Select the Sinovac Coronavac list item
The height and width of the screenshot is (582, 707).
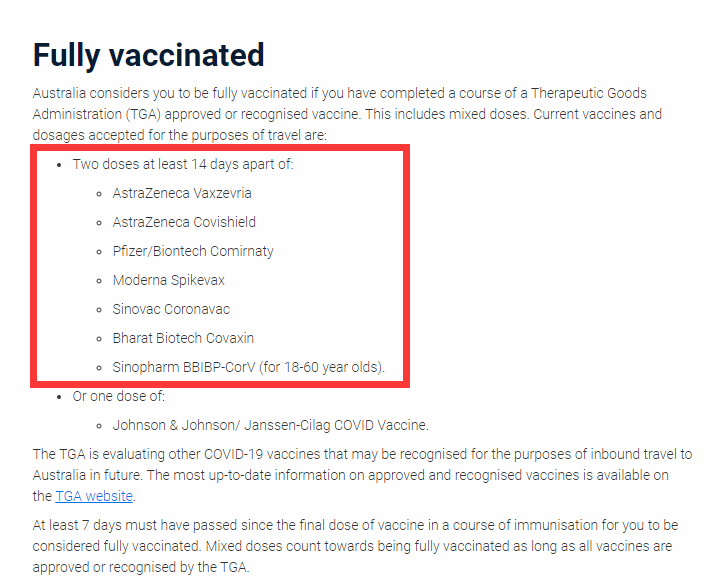171,309
